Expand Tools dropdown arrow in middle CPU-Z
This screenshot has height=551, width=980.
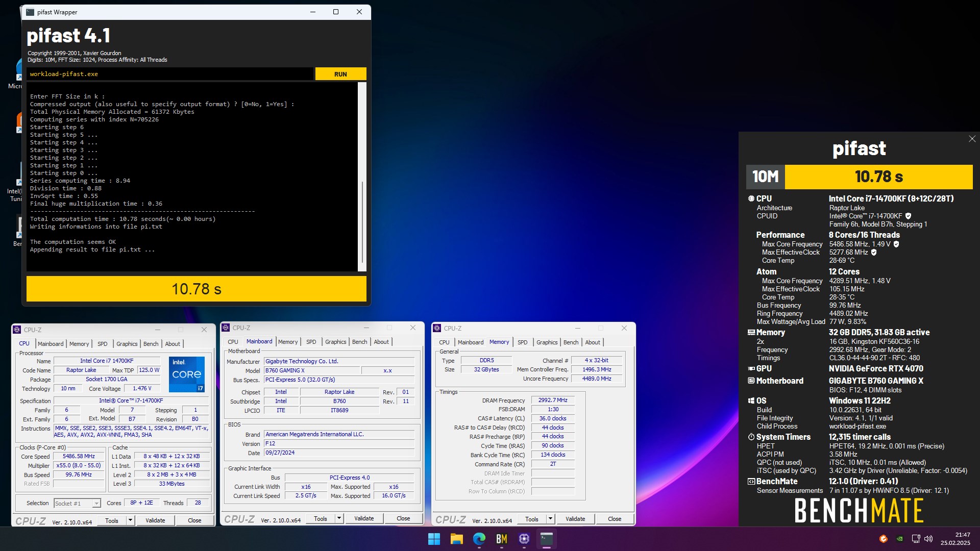pos(339,518)
